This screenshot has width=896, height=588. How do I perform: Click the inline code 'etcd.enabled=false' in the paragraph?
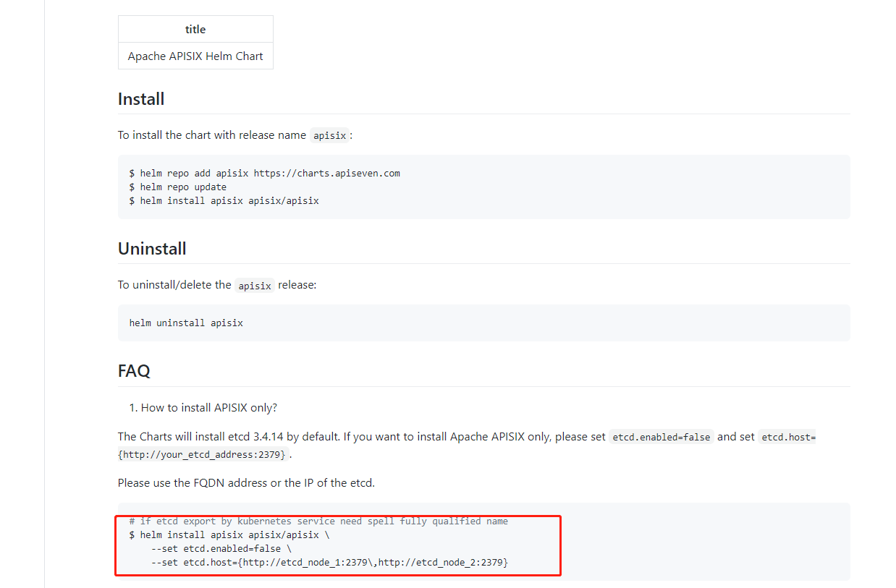click(x=662, y=437)
